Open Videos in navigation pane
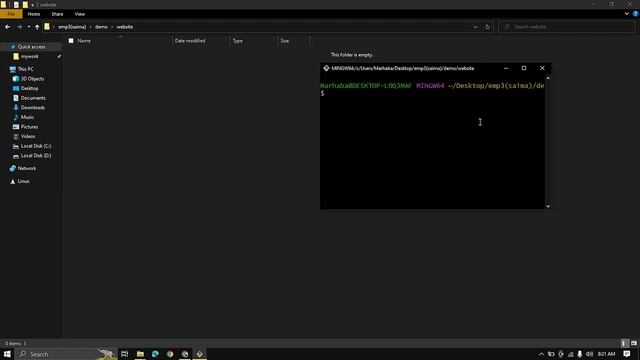Viewport: 640px width, 360px height. [x=28, y=136]
